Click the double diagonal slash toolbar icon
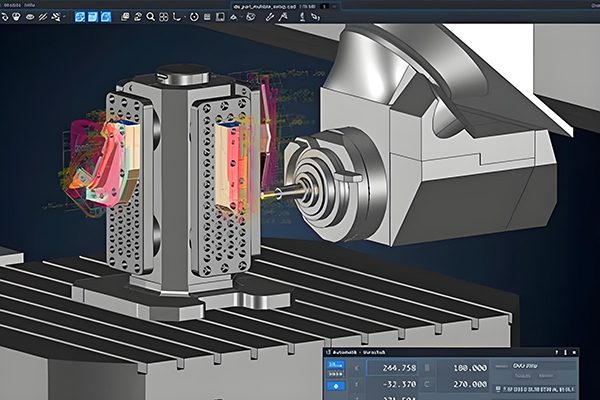The image size is (600, 400). (x=43, y=17)
